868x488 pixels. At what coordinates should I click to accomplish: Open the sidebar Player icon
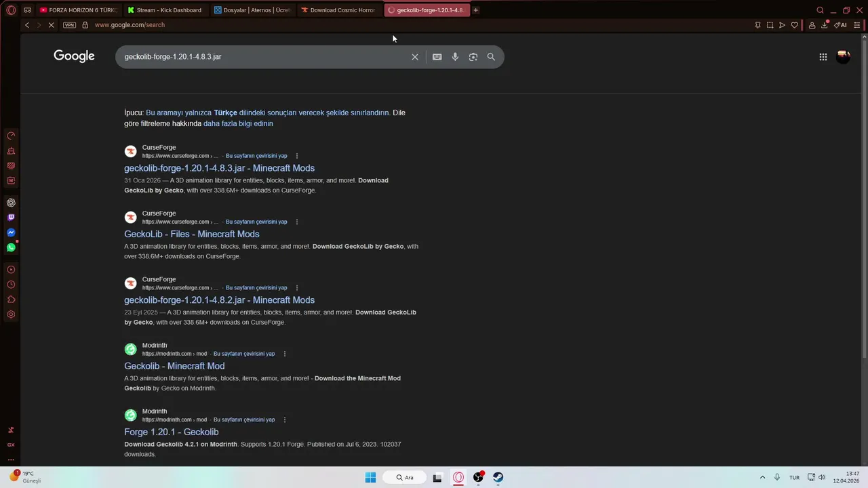(11, 270)
